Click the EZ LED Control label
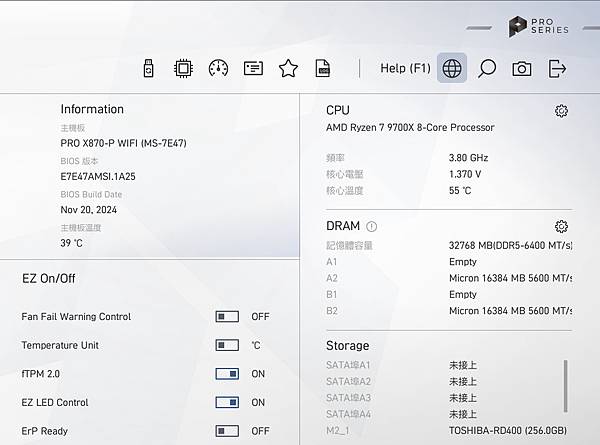Image resolution: width=600 pixels, height=445 pixels. point(55,403)
